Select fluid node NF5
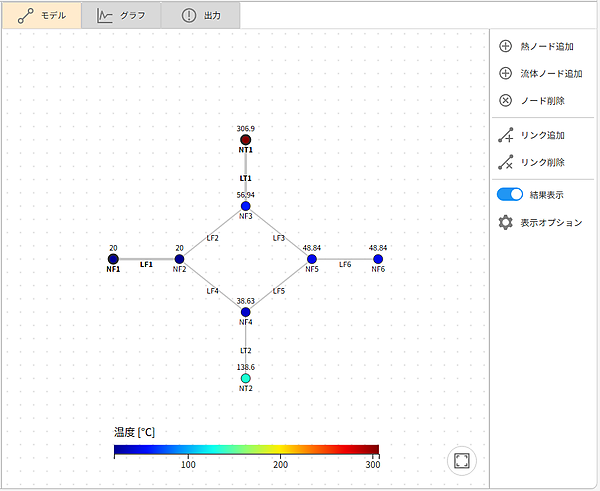 coord(312,259)
